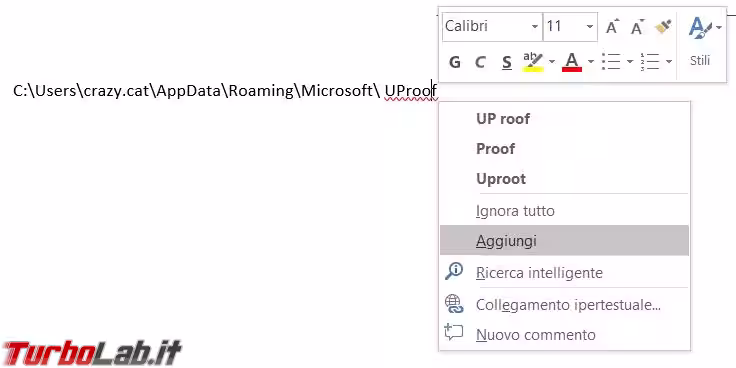Increase font size with grow font icon
This screenshot has height=368, width=736.
[612, 27]
